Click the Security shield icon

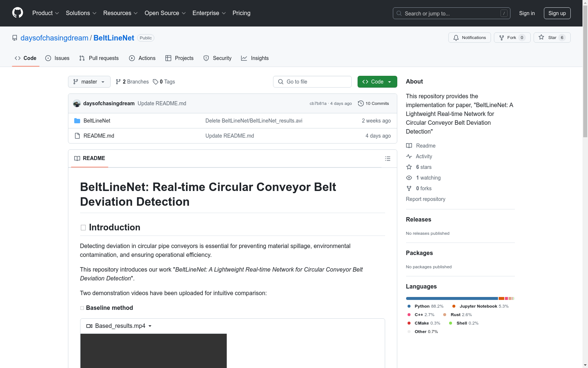click(206, 58)
